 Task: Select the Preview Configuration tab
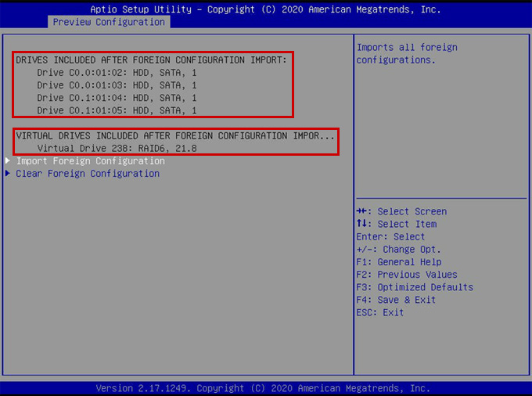(x=109, y=22)
